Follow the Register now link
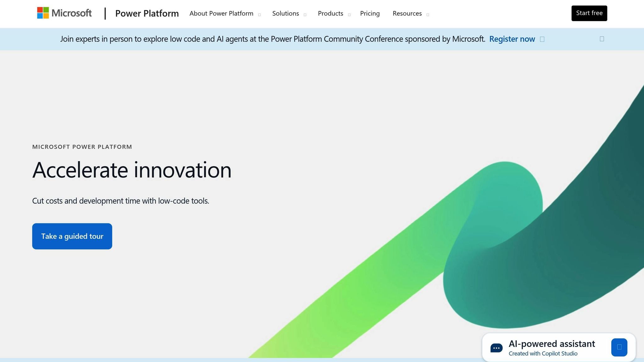The width and height of the screenshot is (644, 362). pyautogui.click(x=512, y=39)
